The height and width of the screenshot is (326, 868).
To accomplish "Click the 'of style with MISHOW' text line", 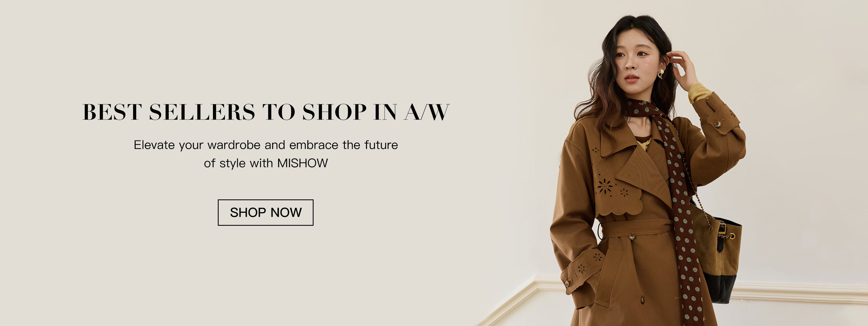I will coord(266,163).
